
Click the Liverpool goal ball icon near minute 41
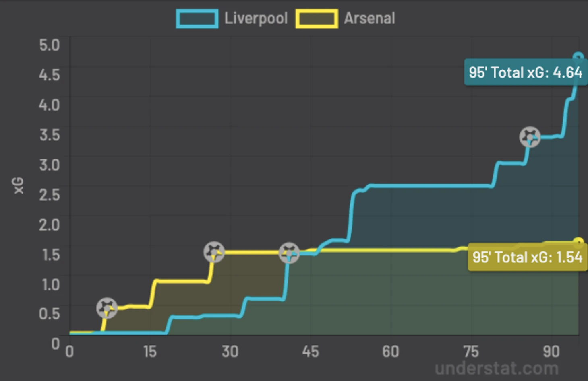(x=289, y=253)
